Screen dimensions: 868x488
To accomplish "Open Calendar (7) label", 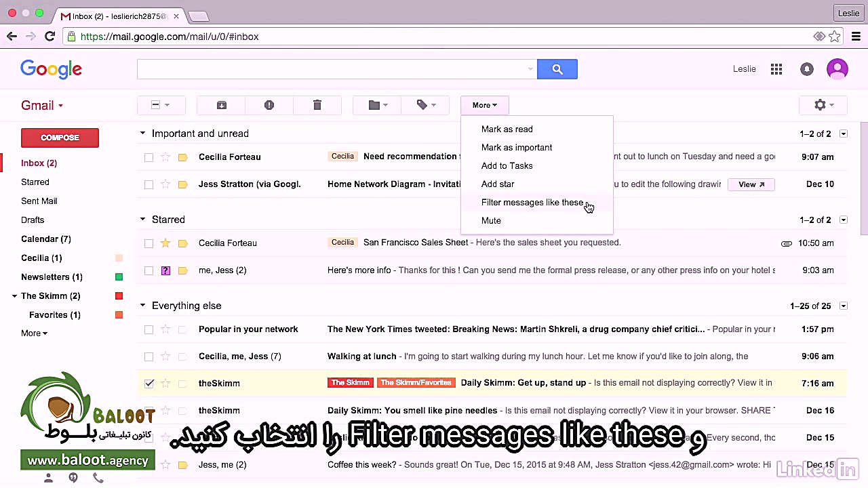I will pyautogui.click(x=46, y=239).
